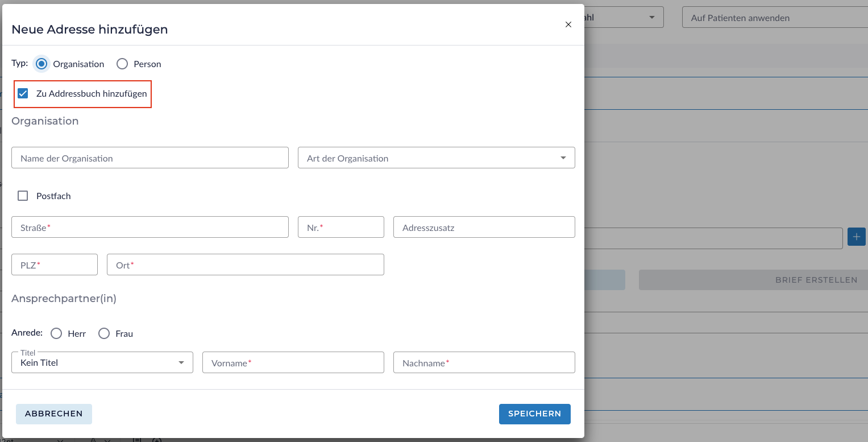The image size is (868, 442).
Task: Click the Vorname input field
Action: tap(293, 363)
